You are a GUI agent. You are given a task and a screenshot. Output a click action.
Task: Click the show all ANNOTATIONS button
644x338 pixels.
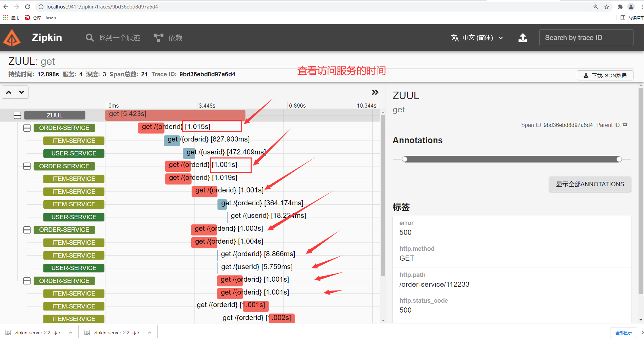(x=590, y=184)
